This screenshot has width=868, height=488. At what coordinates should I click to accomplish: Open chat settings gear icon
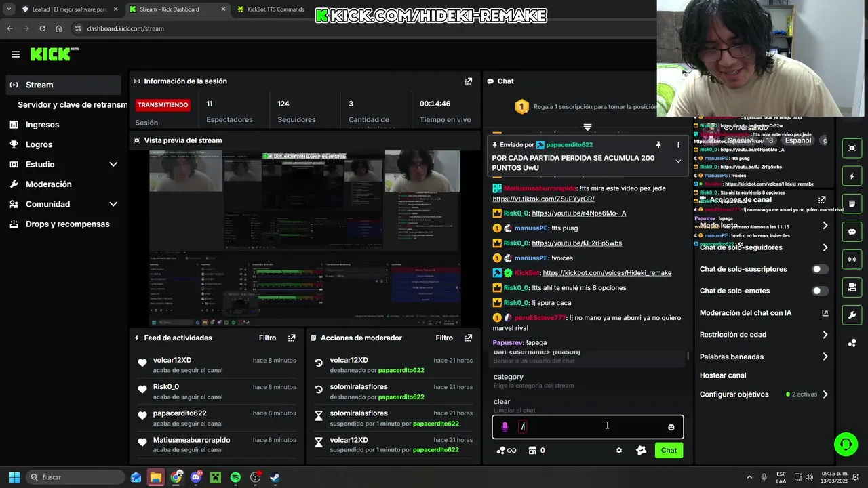(619, 450)
